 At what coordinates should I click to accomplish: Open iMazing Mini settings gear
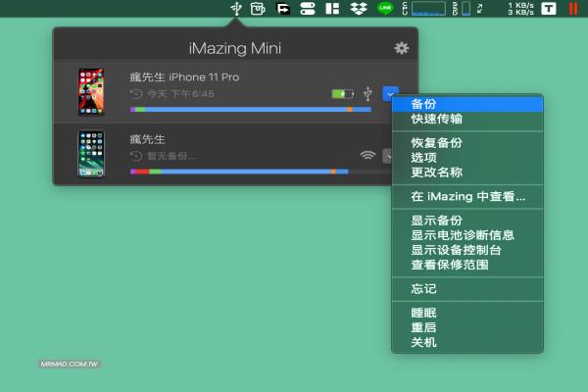tap(401, 48)
